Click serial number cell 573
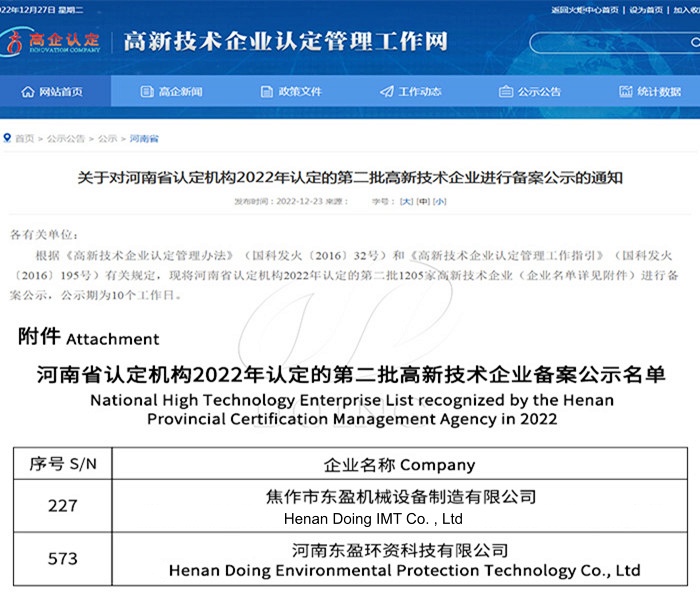Screen dimensions: 700x600 click(62, 558)
